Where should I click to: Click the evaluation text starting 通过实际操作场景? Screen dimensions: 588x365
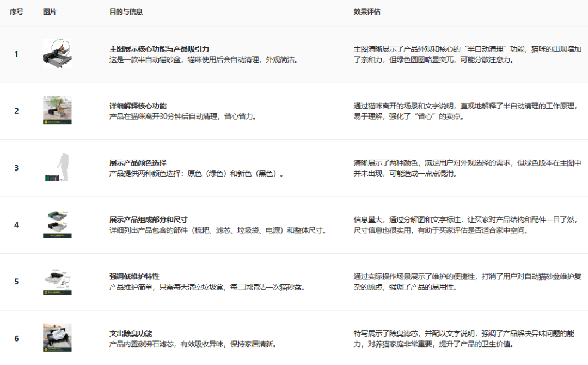(467, 282)
